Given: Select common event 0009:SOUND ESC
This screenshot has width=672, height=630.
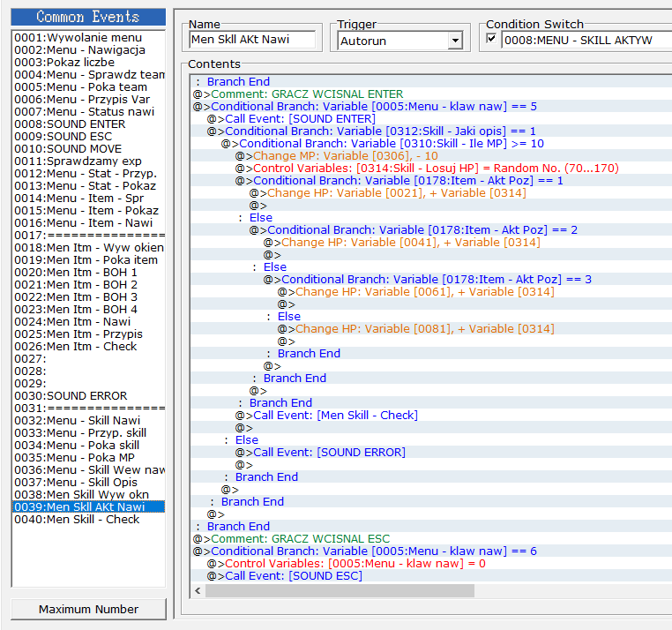Looking at the screenshot, I should [x=88, y=137].
